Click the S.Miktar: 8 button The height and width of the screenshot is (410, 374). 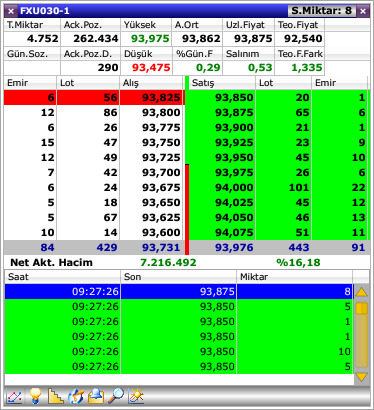(321, 11)
